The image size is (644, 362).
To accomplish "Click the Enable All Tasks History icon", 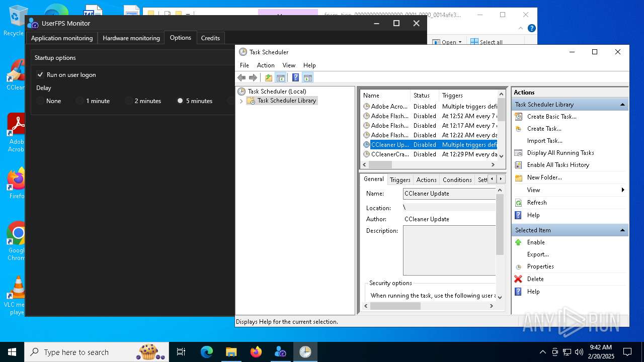I will (x=518, y=165).
